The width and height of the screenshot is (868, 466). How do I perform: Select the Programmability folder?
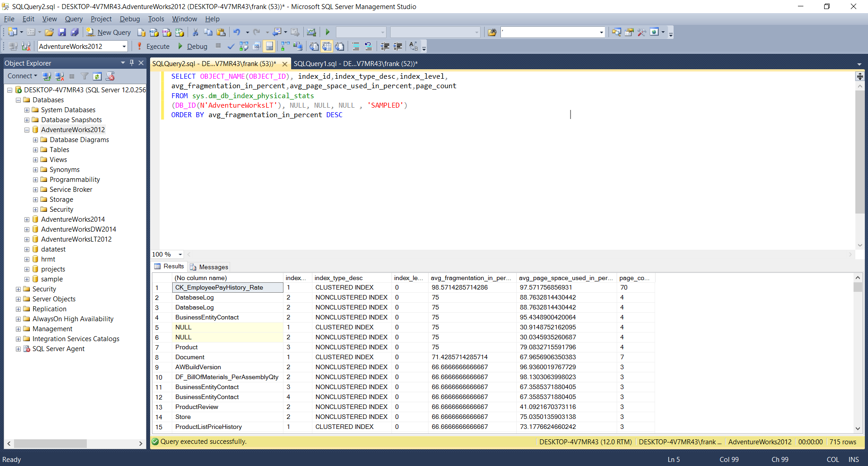pyautogui.click(x=75, y=180)
